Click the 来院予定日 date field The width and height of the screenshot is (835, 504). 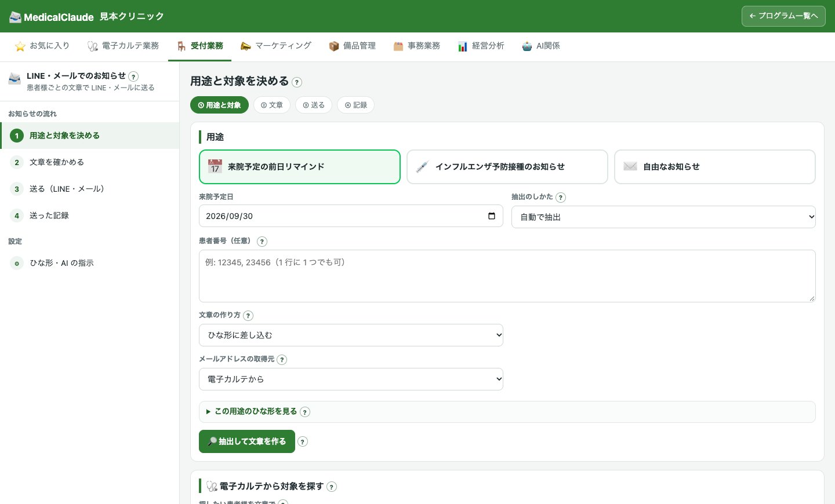click(351, 216)
